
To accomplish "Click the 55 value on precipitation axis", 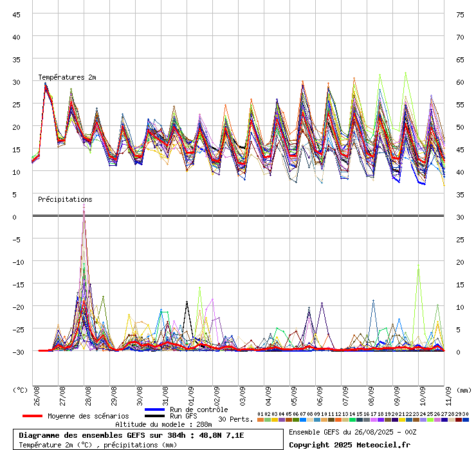I will click(460, 105).
